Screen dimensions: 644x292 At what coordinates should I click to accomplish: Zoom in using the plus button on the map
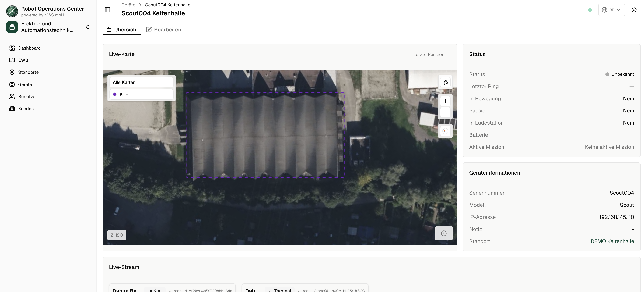pyautogui.click(x=445, y=101)
